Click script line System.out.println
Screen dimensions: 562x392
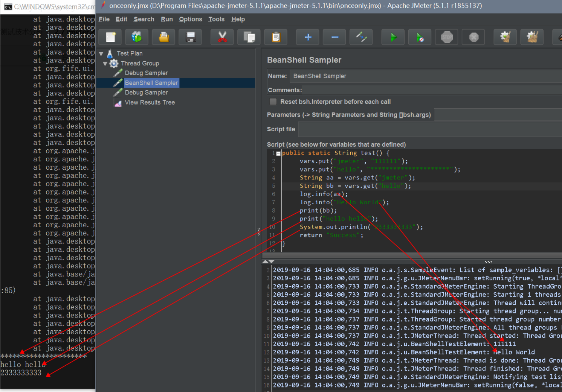[361, 227]
